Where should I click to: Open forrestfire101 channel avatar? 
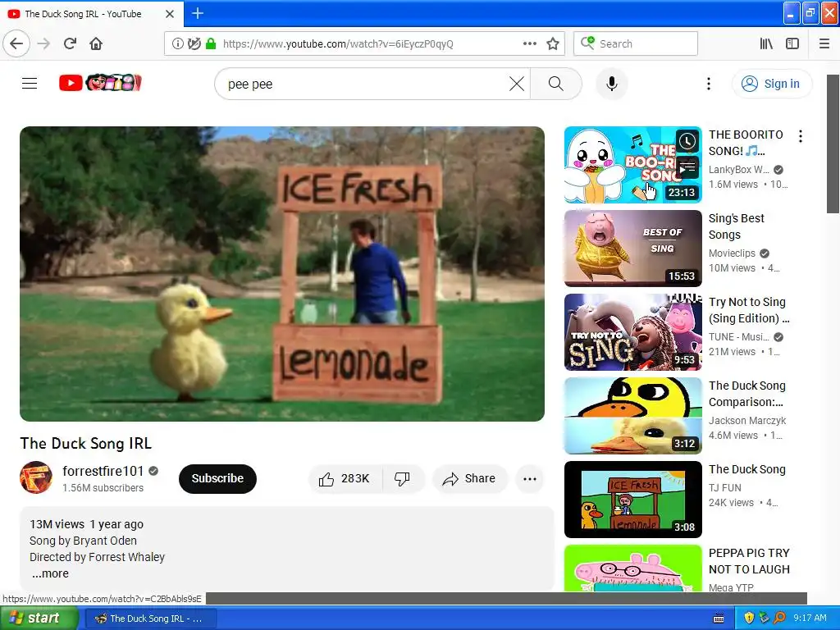point(36,477)
